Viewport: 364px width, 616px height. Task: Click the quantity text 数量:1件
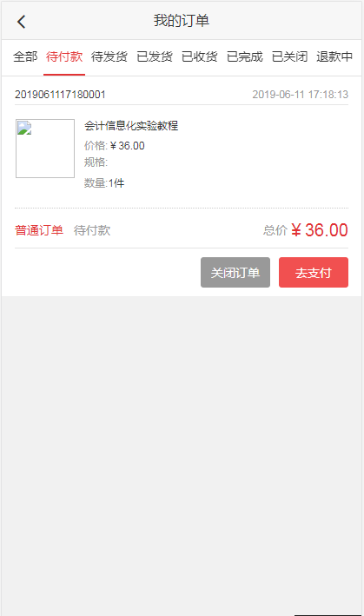(x=104, y=183)
